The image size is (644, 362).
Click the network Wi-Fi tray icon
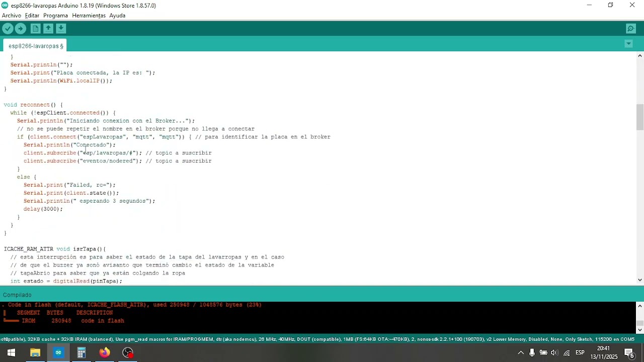click(x=567, y=352)
